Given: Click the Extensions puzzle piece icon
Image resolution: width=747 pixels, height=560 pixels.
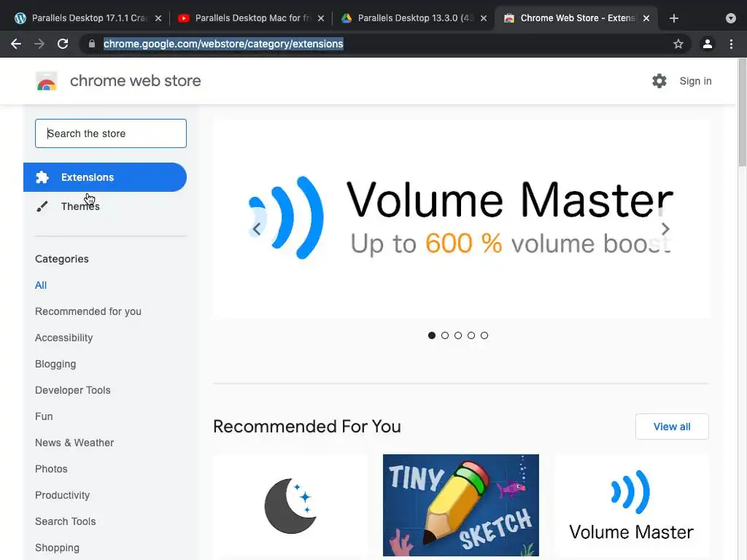Looking at the screenshot, I should coord(42,177).
